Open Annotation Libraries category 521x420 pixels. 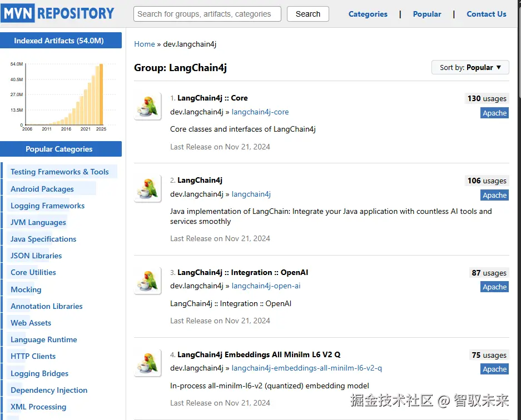[x=47, y=306]
